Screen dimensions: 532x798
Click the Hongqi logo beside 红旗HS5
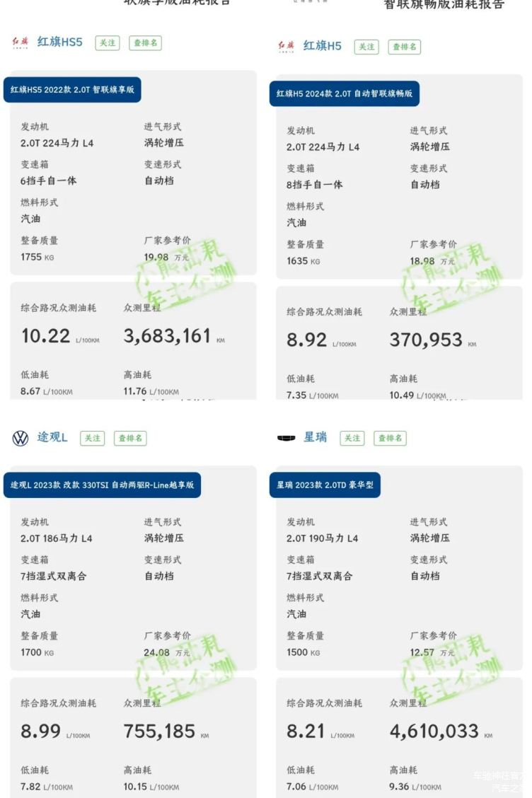click(20, 42)
